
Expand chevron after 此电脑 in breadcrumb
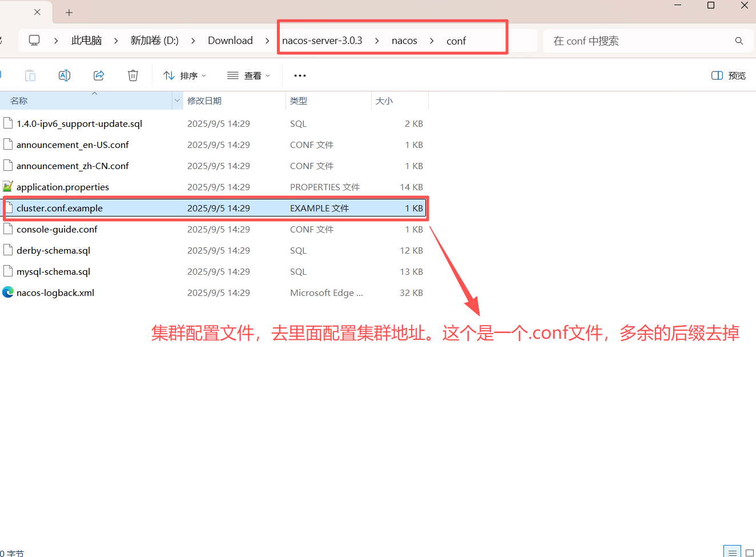click(x=116, y=41)
